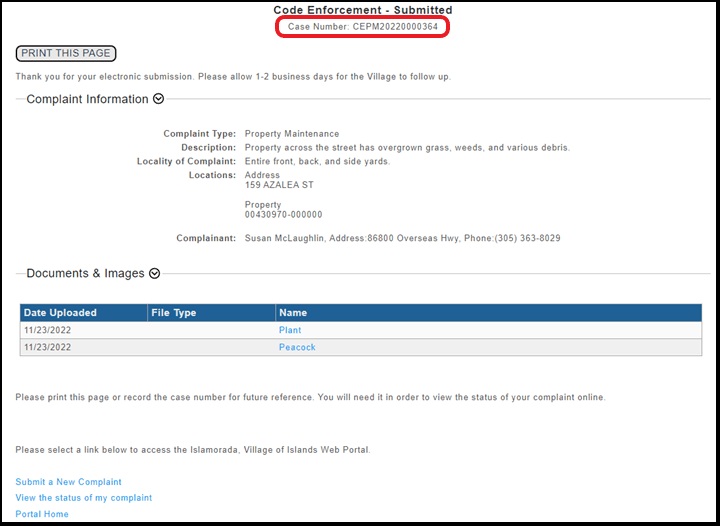Collapse the Documents & Images chevron icon

154,273
